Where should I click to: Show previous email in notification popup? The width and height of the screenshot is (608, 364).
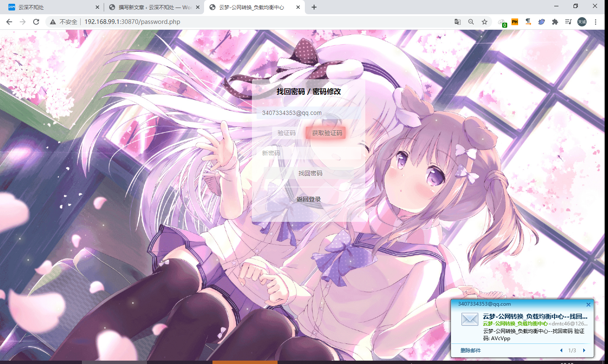(561, 350)
